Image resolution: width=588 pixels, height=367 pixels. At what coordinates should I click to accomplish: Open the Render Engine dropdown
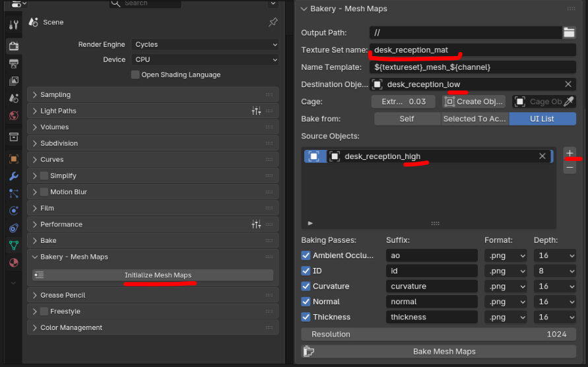coord(206,45)
